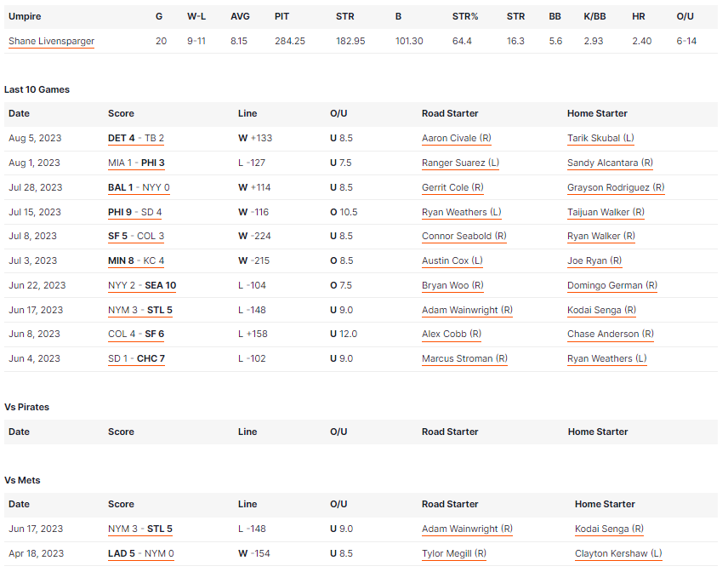The image size is (728, 572).
Task: Open the MIA 1 - PHI 3 game score
Action: [136, 163]
